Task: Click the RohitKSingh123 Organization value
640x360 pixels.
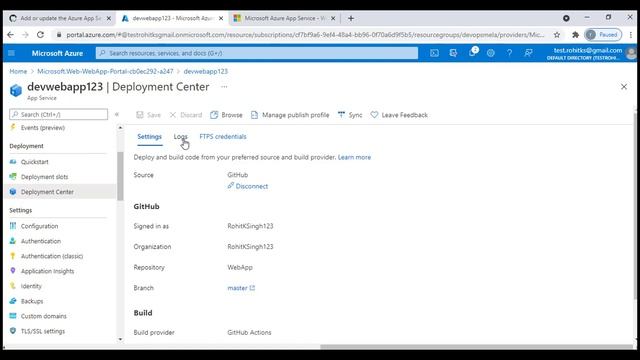Action: (x=250, y=247)
